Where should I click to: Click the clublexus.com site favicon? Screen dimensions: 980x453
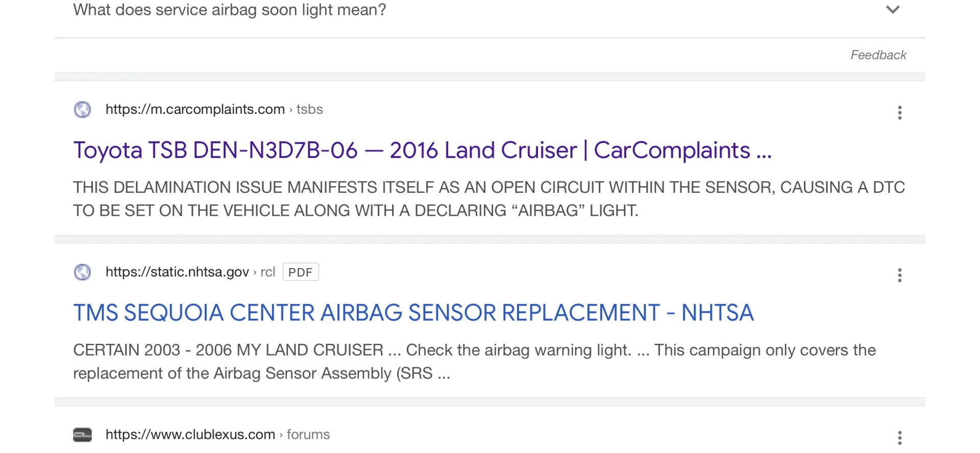(x=82, y=435)
